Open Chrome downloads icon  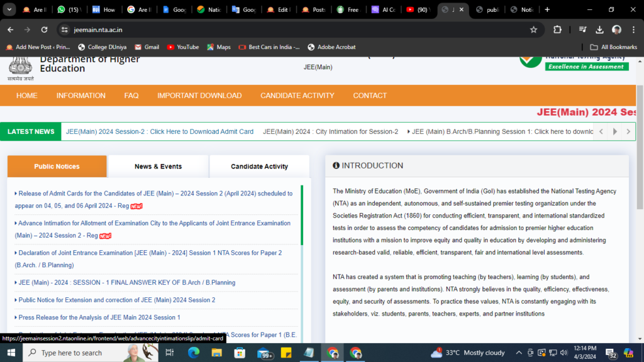pyautogui.click(x=599, y=30)
